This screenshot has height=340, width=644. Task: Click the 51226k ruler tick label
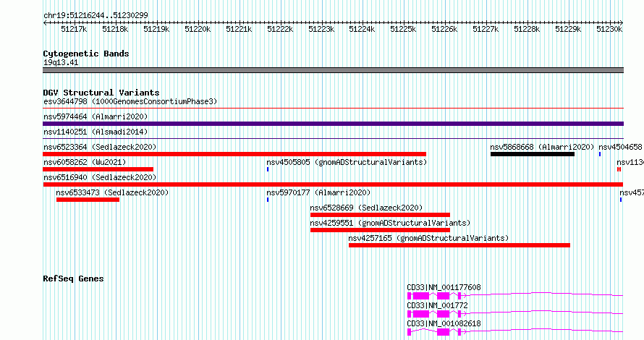[x=444, y=29]
